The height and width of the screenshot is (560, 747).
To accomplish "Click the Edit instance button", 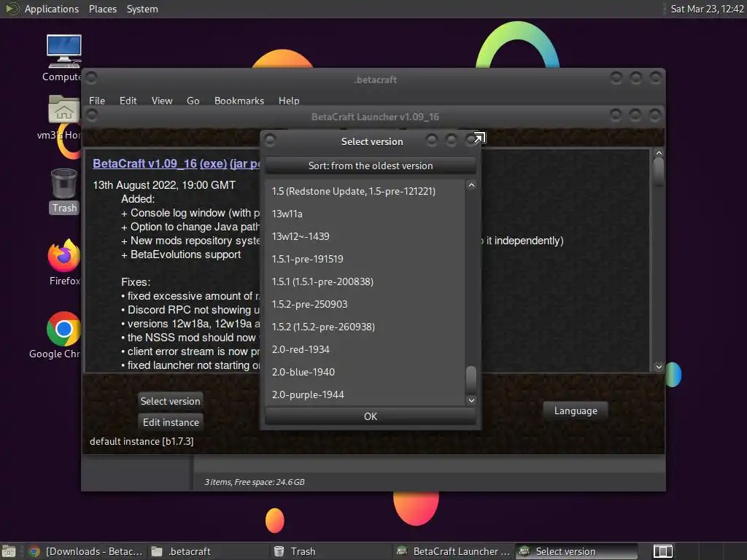I will pos(171,422).
